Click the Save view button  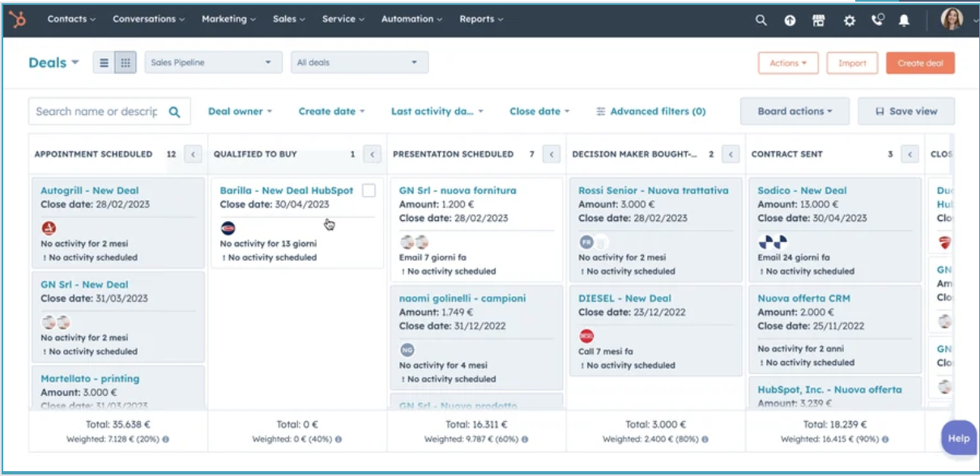coord(906,112)
